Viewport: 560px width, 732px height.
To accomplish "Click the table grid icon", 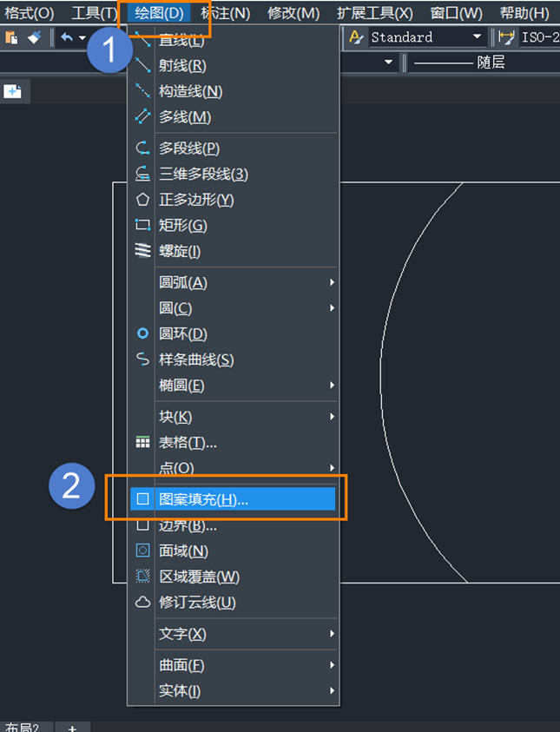I will [142, 442].
